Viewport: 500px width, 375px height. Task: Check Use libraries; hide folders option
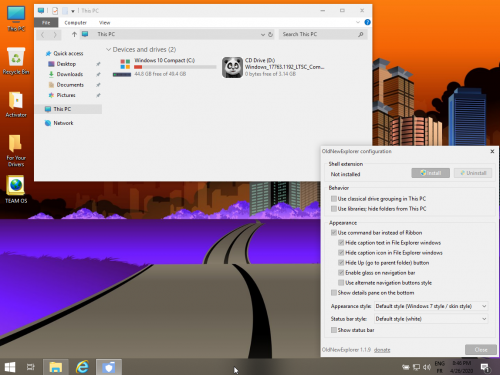pos(334,209)
